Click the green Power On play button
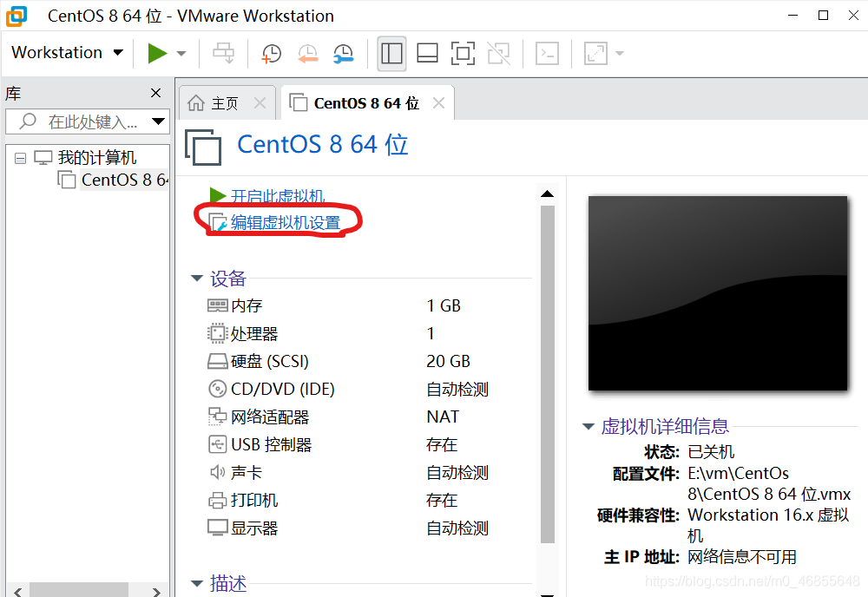 [x=157, y=54]
